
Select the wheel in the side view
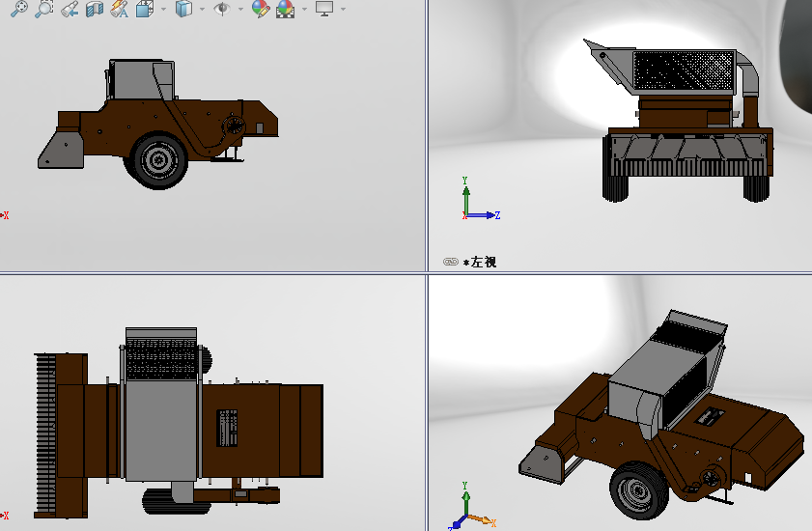158,160
